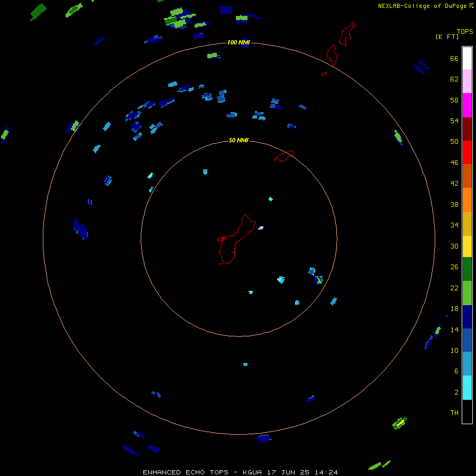This screenshot has width=476, height=476.
Task: Select the black TH legend band
Action: (x=467, y=411)
